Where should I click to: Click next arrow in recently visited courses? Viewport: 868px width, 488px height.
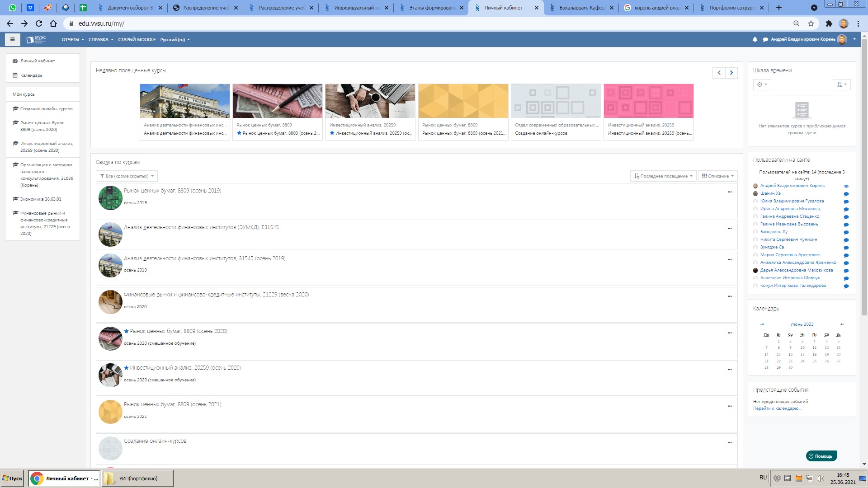[731, 73]
